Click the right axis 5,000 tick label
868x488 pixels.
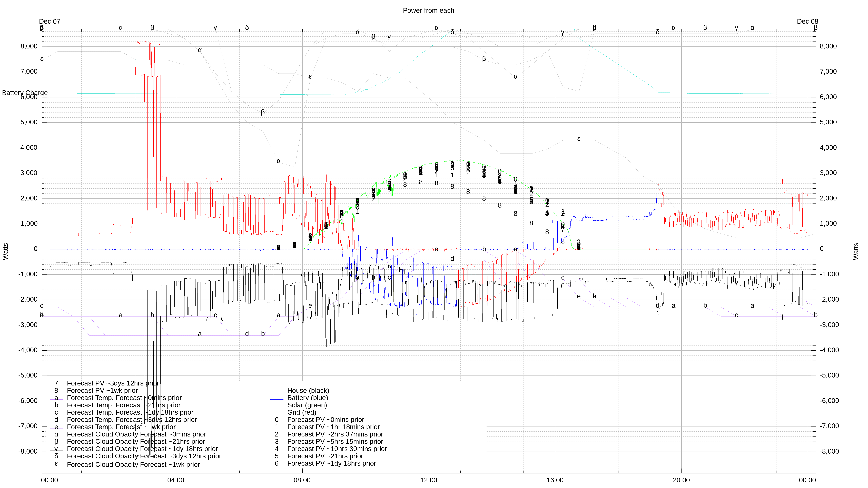(x=828, y=122)
